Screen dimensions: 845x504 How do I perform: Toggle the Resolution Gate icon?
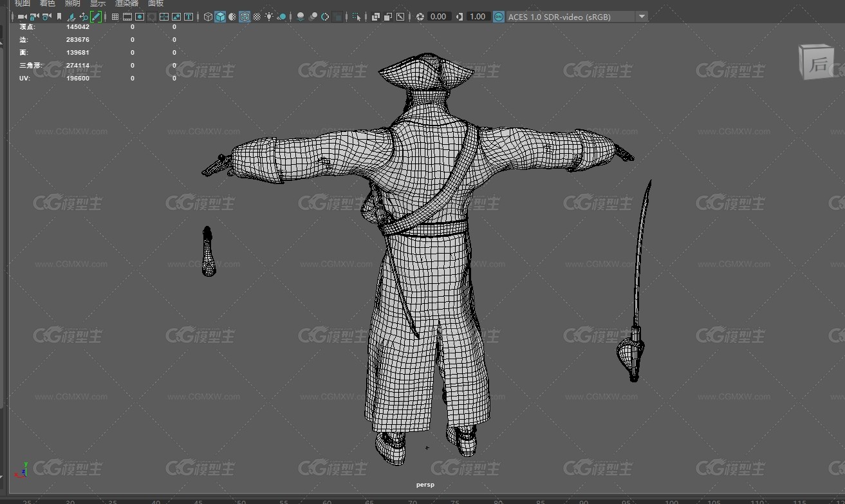139,17
